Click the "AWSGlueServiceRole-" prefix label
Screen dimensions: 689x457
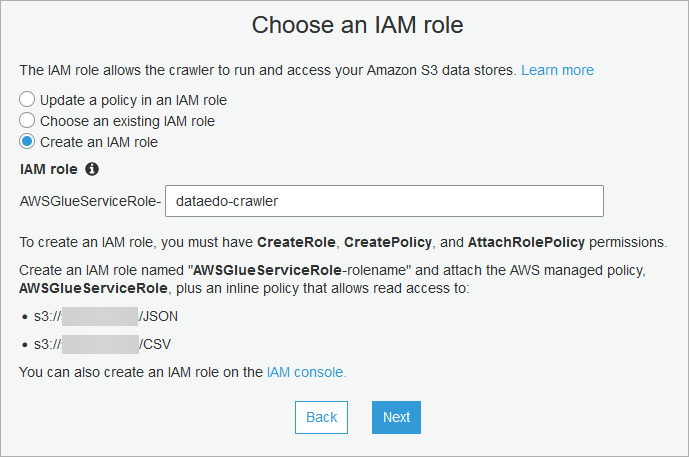(90, 201)
